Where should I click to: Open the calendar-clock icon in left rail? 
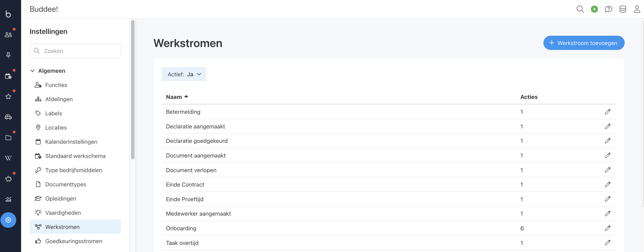pos(8,76)
